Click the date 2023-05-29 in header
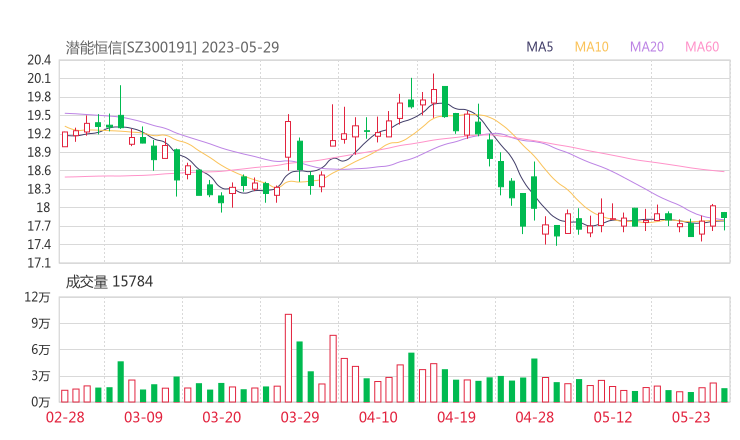Screen dimensions: 740x440 pyautogui.click(x=242, y=47)
